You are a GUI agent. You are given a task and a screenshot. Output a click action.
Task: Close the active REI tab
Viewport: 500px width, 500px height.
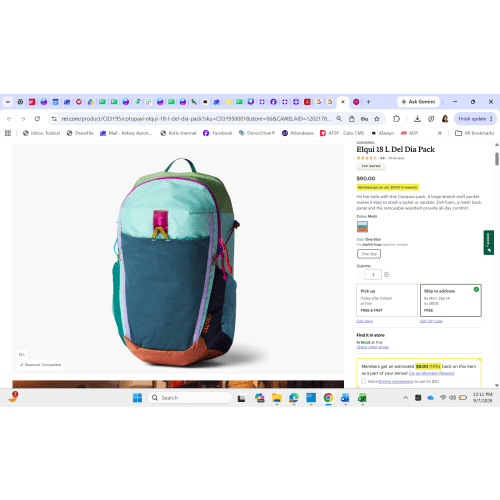click(343, 102)
